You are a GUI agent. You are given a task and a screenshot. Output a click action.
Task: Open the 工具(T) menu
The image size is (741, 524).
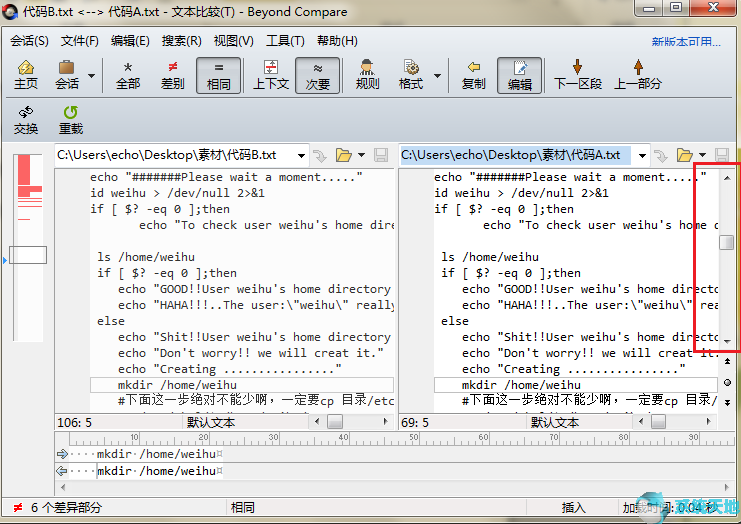[x=285, y=41]
